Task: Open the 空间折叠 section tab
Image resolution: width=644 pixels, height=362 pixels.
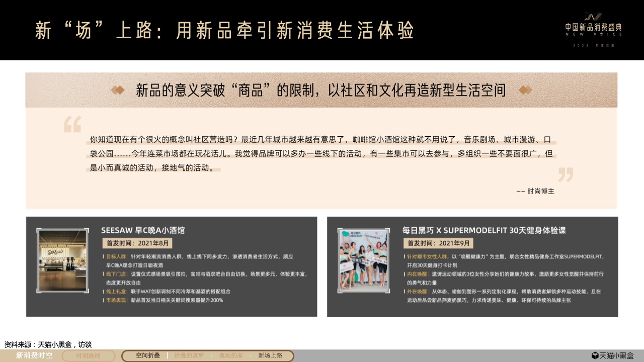Action: (x=148, y=355)
